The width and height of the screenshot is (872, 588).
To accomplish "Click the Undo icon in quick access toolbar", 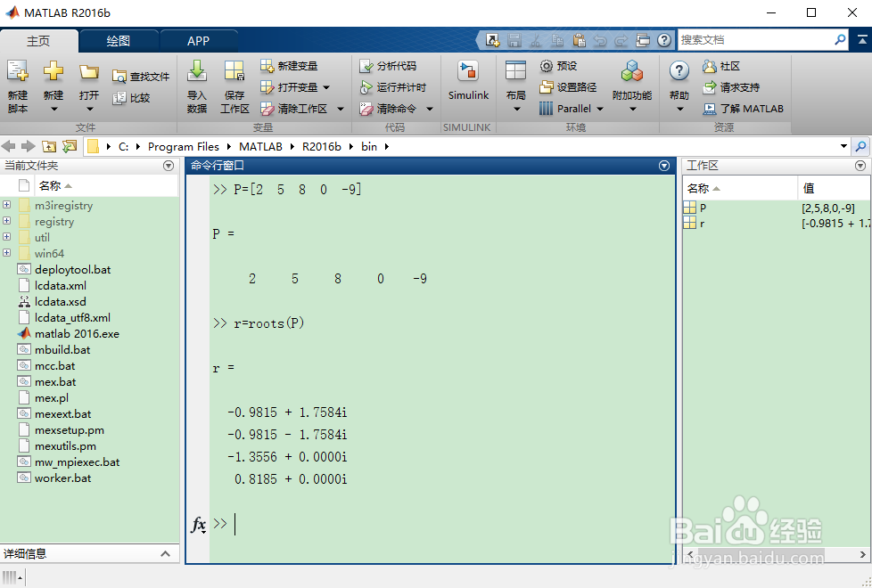I will point(600,40).
